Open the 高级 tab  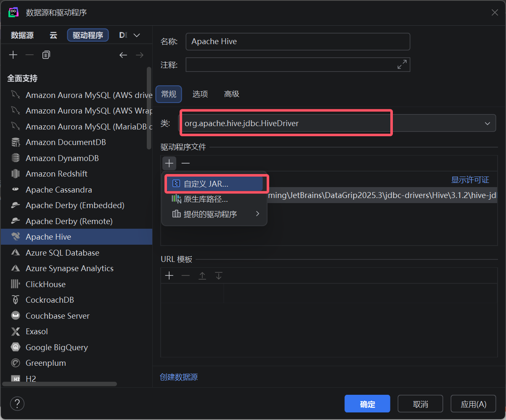[232, 94]
